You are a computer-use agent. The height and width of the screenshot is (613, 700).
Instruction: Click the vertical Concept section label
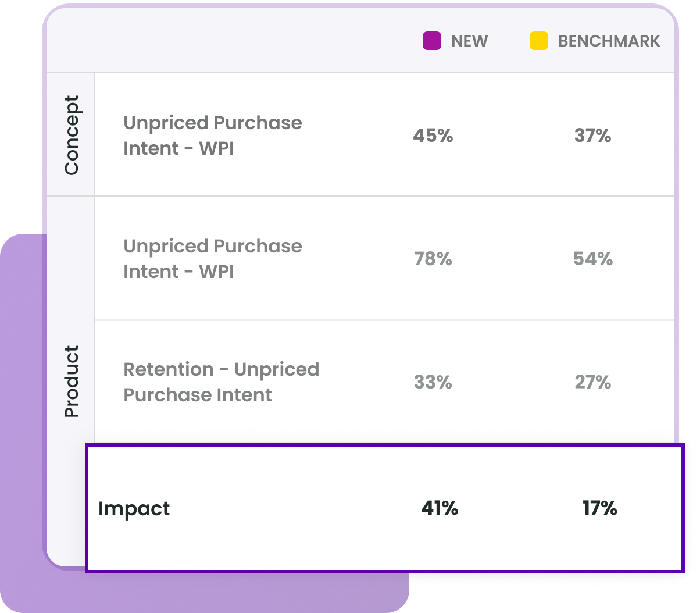click(71, 135)
